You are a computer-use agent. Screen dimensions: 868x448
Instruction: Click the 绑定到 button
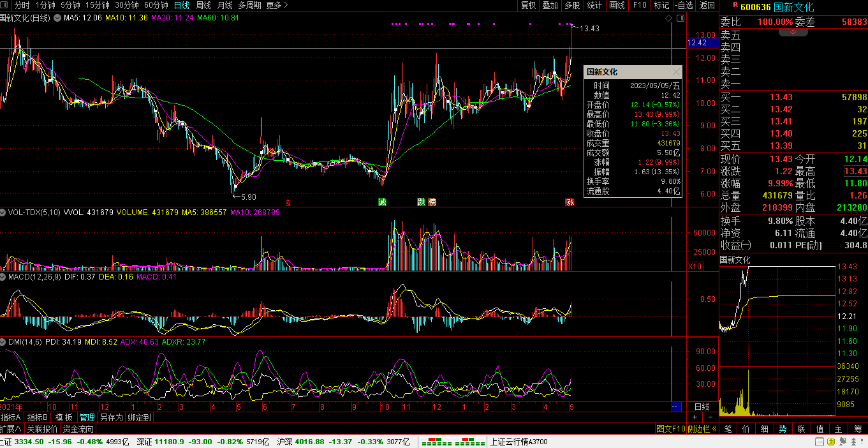140,417
